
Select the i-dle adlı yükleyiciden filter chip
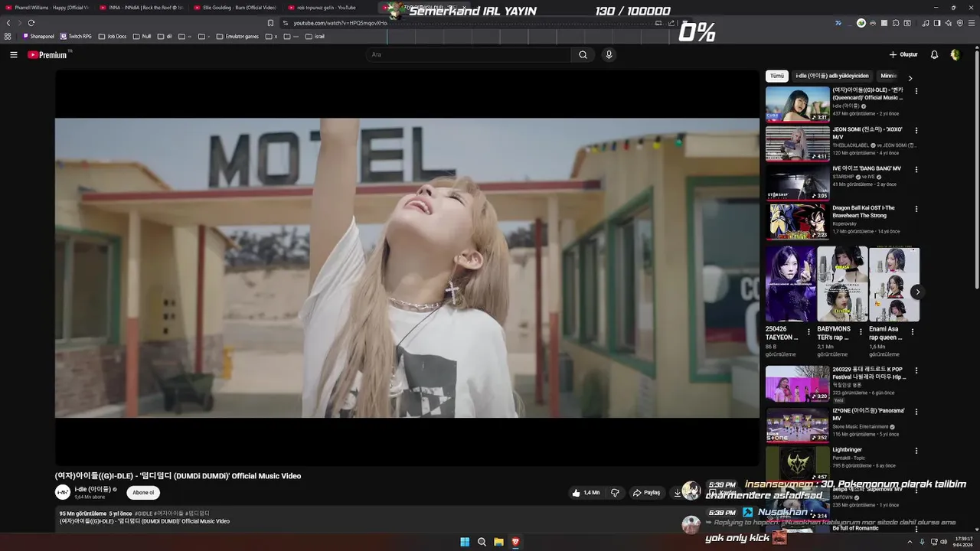pyautogui.click(x=832, y=77)
